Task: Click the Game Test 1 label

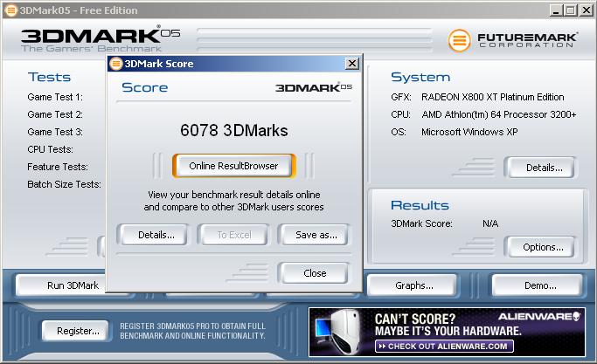Action: click(x=55, y=97)
